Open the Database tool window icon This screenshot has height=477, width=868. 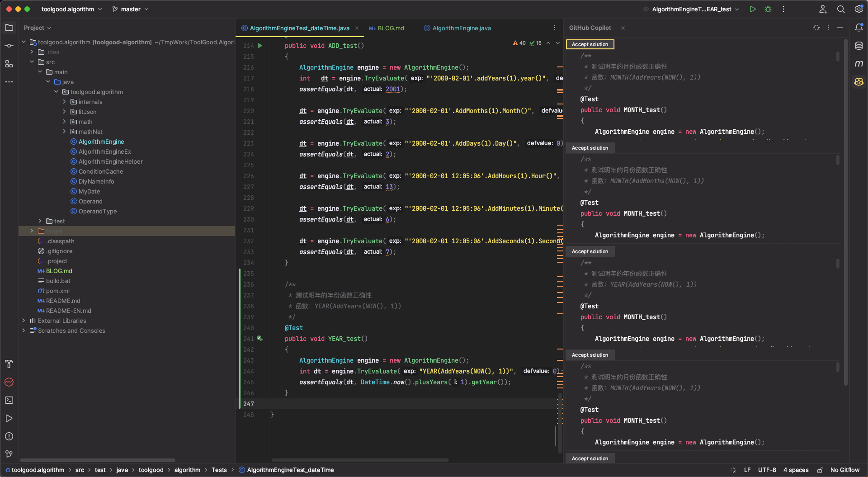(x=859, y=46)
